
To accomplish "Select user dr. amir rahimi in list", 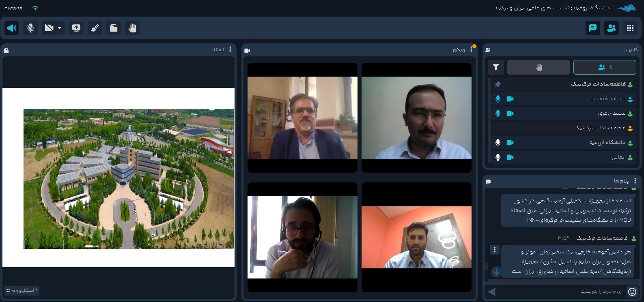I will tap(607, 99).
